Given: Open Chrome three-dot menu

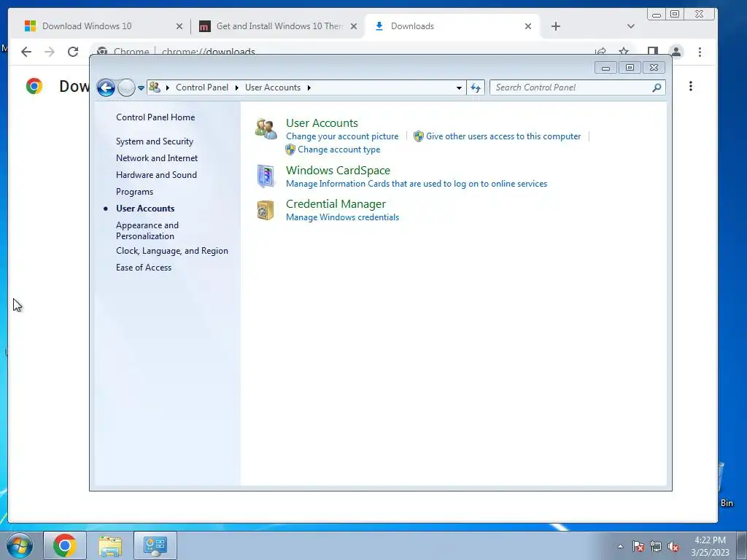Looking at the screenshot, I should click(x=700, y=52).
